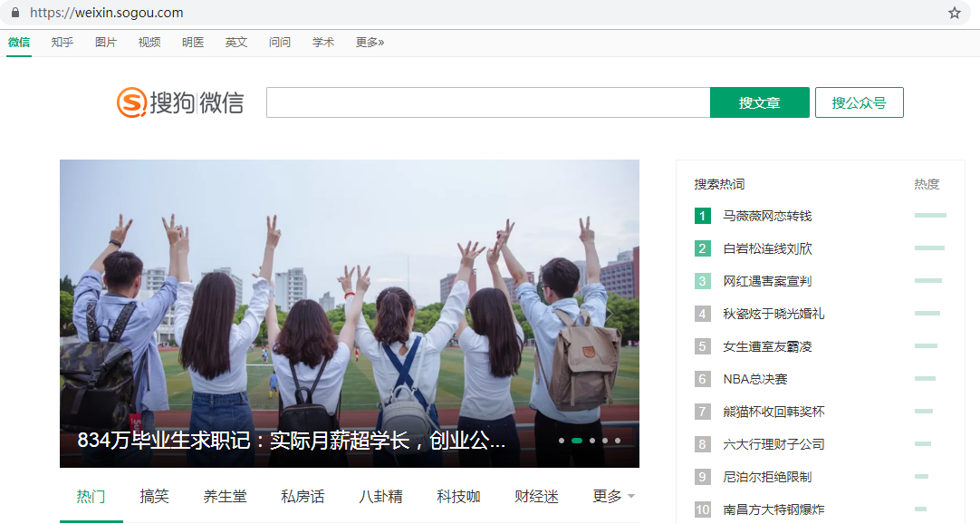This screenshot has height=524, width=980.
Task: Open hot search 秋瓷炫于晓光婚礼
Action: click(x=773, y=314)
